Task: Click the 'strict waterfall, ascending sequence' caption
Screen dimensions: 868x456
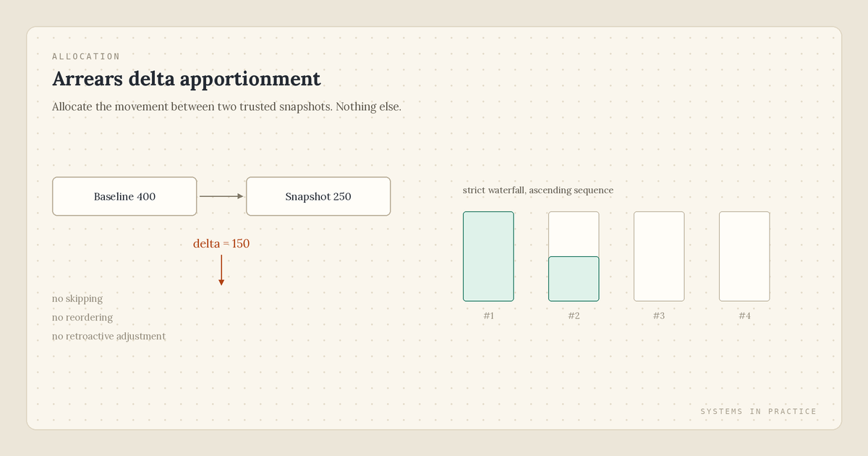Action: (538, 190)
